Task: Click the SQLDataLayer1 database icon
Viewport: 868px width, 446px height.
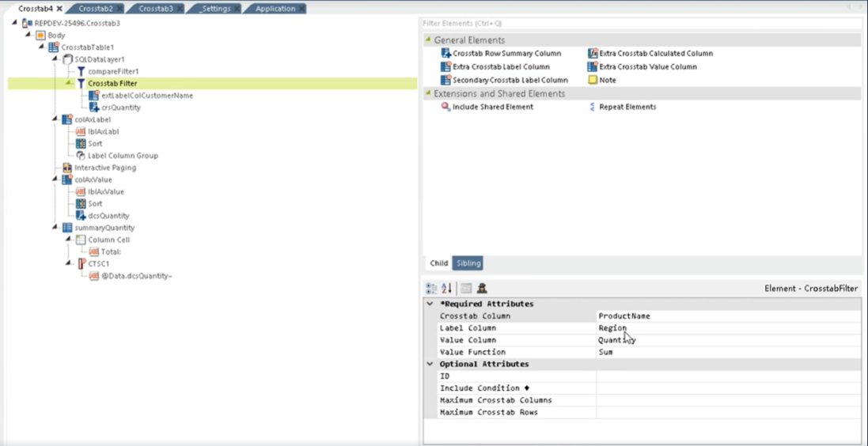Action: tap(67, 59)
